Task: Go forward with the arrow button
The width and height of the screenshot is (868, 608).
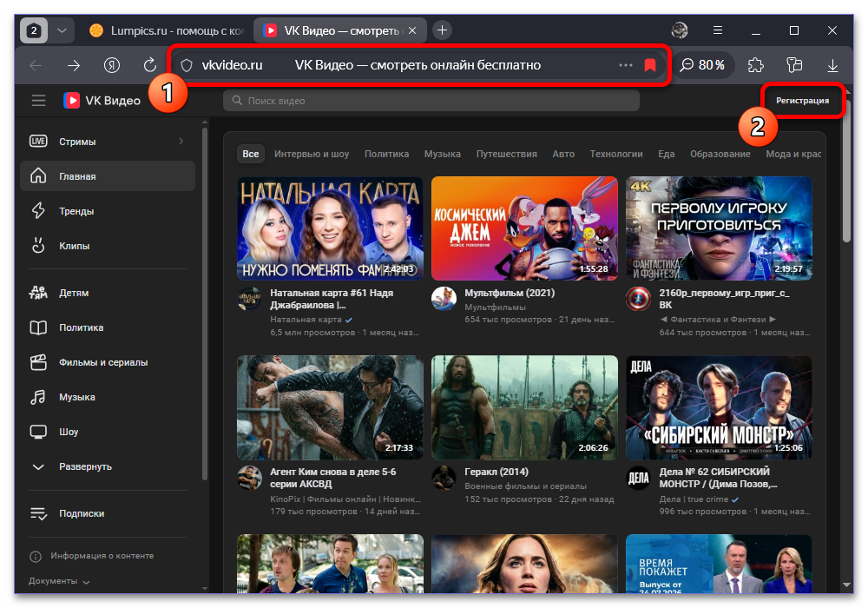Action: click(x=74, y=65)
